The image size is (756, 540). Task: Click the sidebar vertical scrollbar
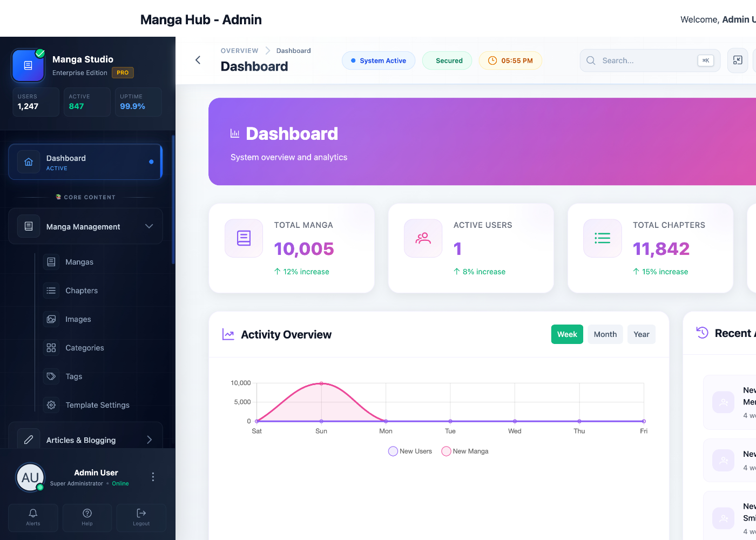[x=173, y=199]
